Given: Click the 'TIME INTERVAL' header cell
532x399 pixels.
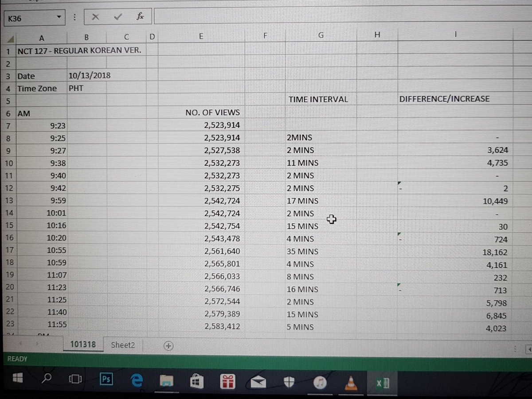Looking at the screenshot, I should pos(318,99).
